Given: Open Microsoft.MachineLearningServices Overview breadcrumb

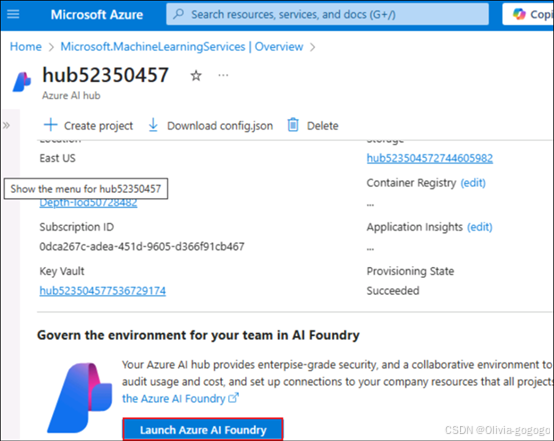Looking at the screenshot, I should coord(182,47).
